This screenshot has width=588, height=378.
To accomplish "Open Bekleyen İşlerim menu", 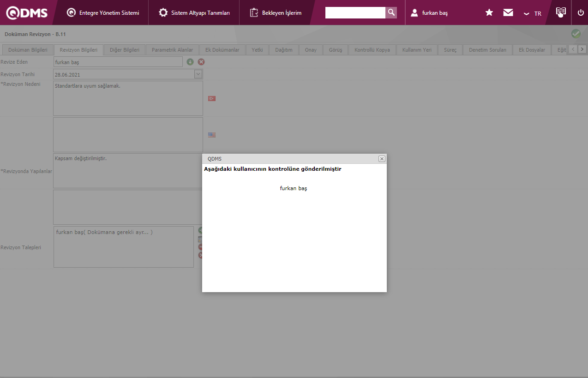I will [276, 13].
